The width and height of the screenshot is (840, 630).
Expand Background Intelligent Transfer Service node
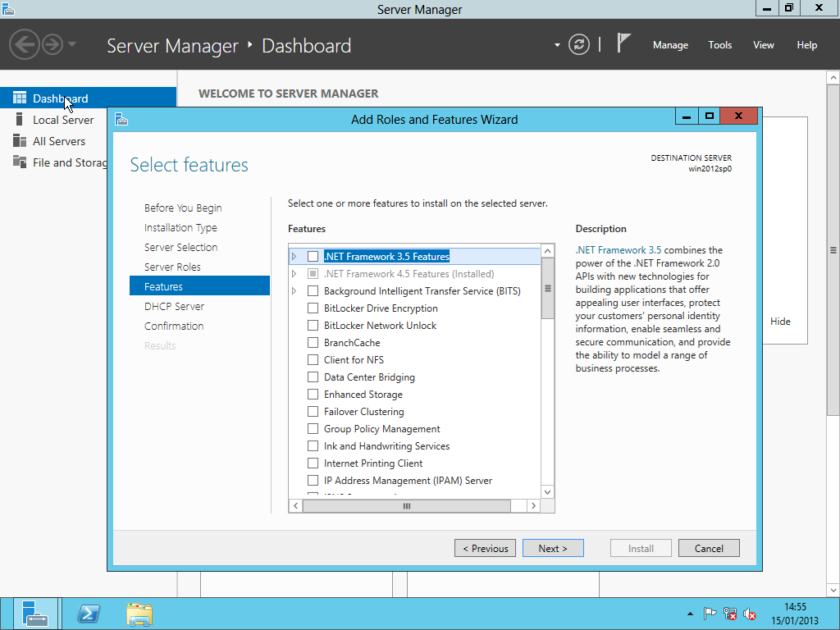[x=294, y=291]
